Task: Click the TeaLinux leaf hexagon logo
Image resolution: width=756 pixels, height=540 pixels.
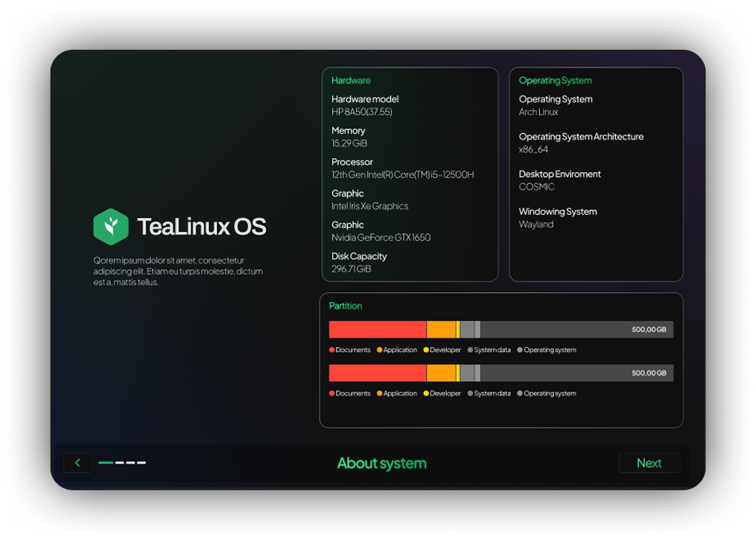Action: coord(111,226)
